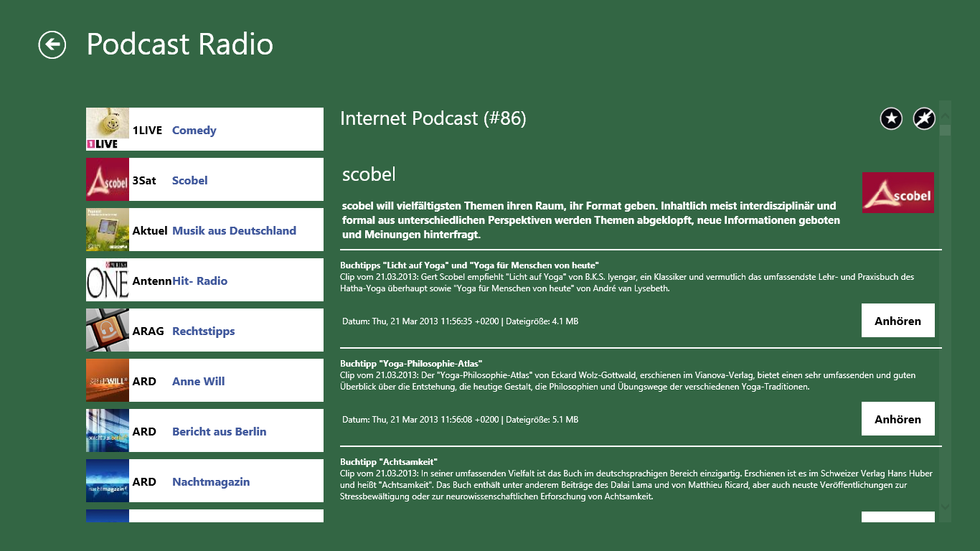Select the Anne Will thumbnail image
Viewport: 980px width, 551px height.
click(x=108, y=380)
